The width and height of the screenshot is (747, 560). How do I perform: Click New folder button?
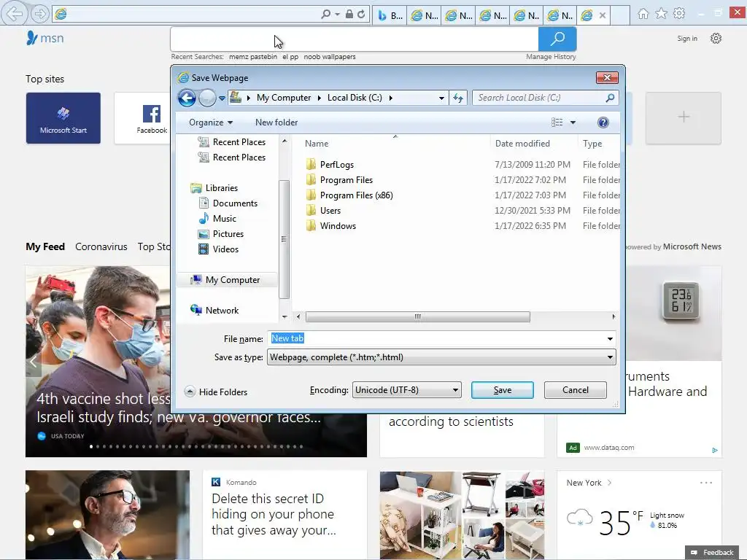(x=276, y=122)
